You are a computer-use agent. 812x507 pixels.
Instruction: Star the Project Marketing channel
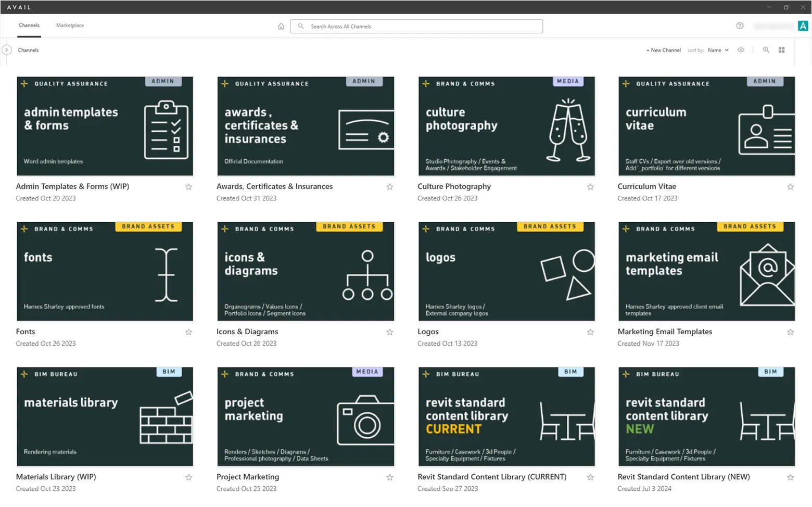[390, 477]
